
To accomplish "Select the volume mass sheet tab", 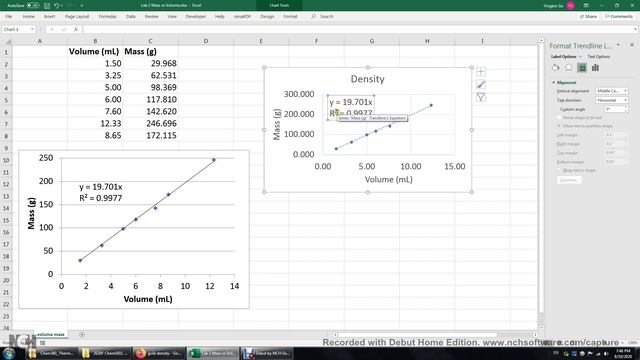I will coord(51,334).
